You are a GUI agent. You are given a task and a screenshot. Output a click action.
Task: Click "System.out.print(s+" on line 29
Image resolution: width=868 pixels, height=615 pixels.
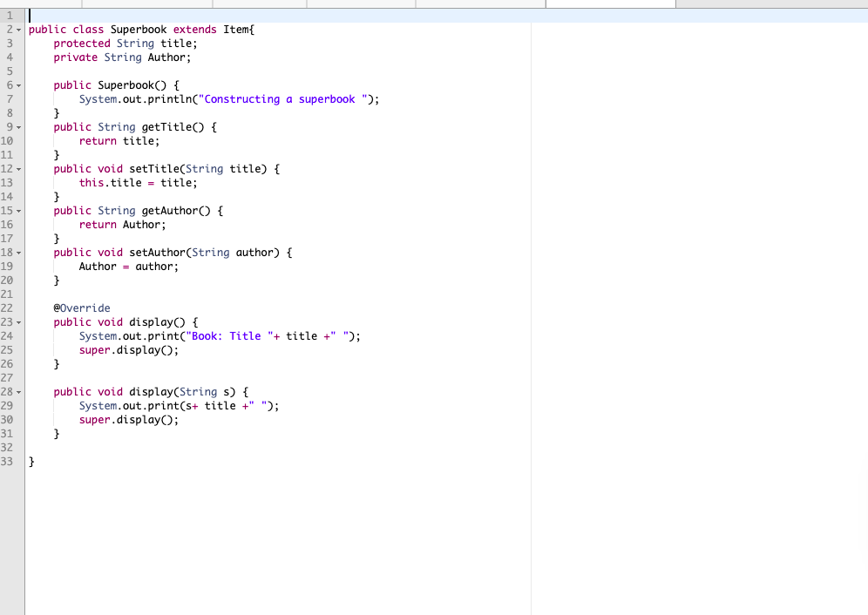coord(139,406)
